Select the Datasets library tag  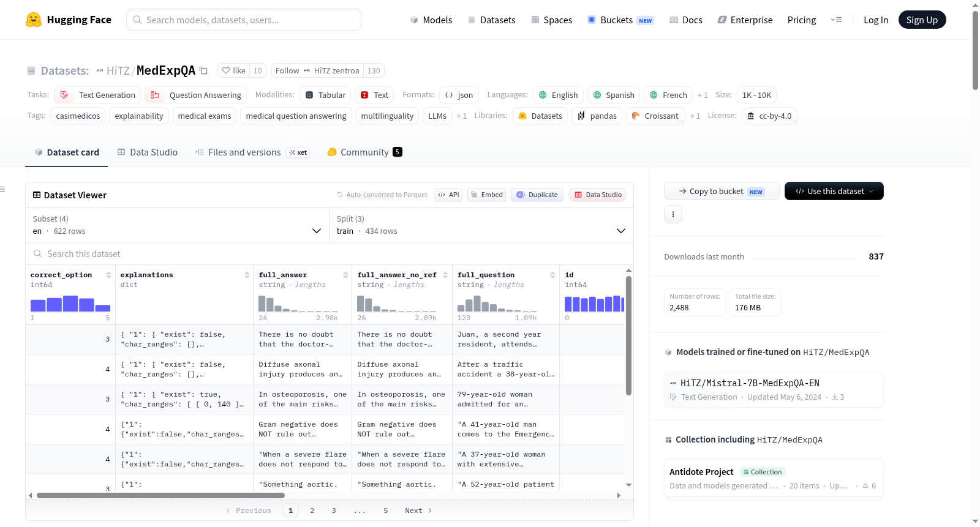tap(540, 116)
